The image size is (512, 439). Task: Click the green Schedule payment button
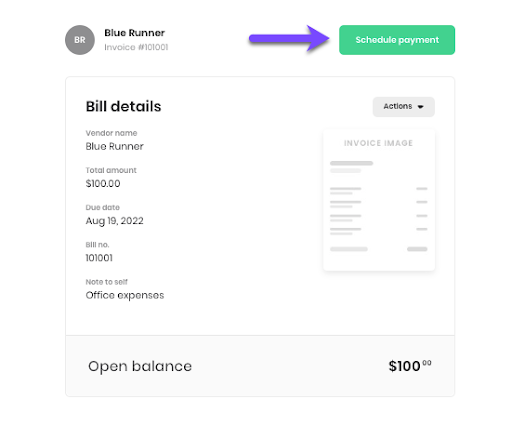(x=397, y=40)
